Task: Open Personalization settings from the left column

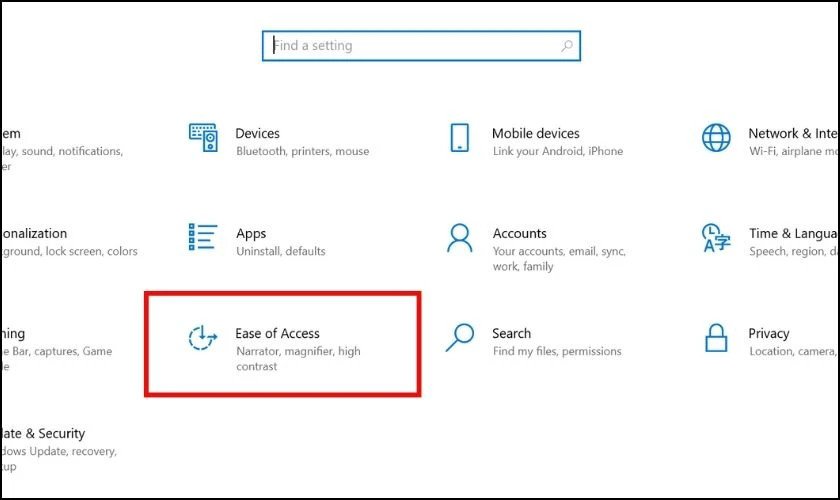Action: (x=34, y=233)
